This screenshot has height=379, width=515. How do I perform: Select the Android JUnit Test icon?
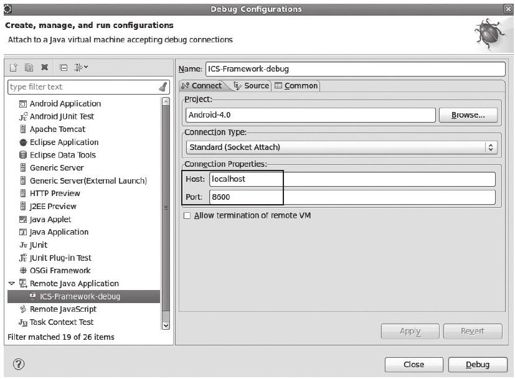tap(23, 117)
